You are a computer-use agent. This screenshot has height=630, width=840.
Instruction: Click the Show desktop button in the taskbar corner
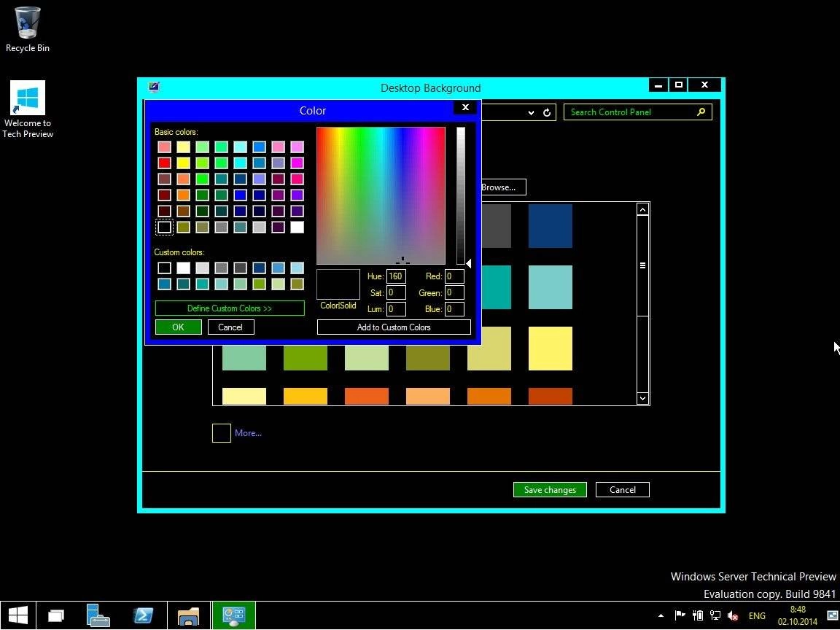833,616
